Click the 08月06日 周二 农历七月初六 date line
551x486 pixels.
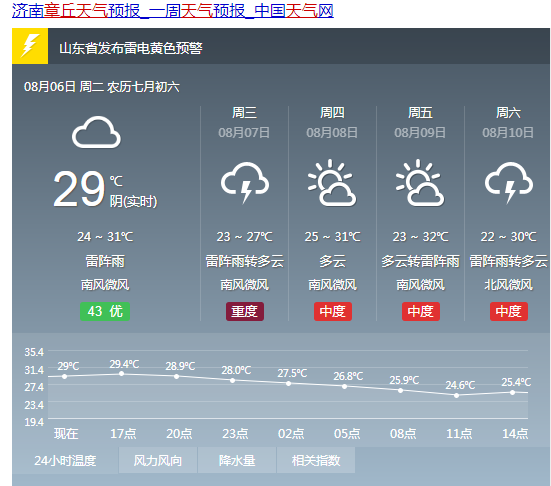click(x=102, y=86)
